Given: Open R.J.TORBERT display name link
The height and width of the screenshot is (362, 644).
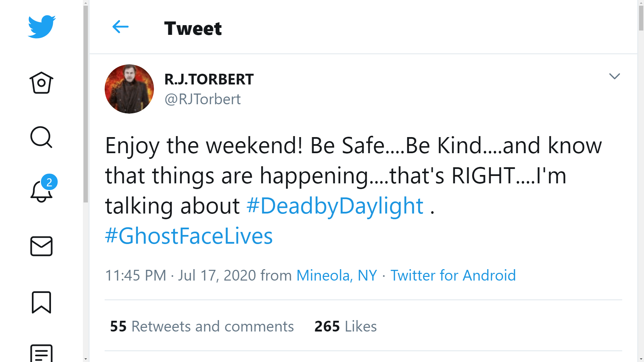Looking at the screenshot, I should 209,79.
